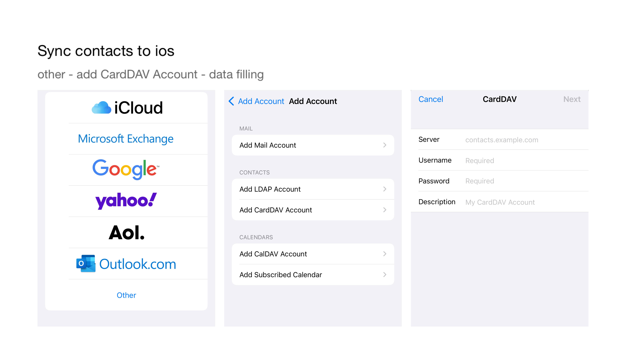Select the Microsoft Exchange logo
The width and height of the screenshot is (626, 364).
tap(126, 139)
